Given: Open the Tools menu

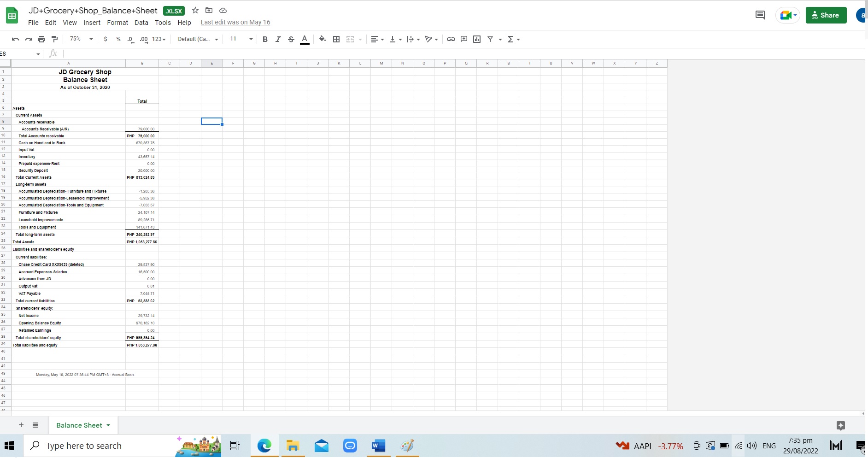Looking at the screenshot, I should coord(163,23).
